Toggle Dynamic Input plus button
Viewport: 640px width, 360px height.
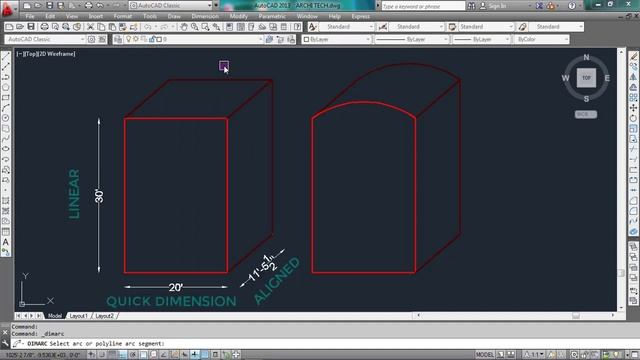coord(195,355)
